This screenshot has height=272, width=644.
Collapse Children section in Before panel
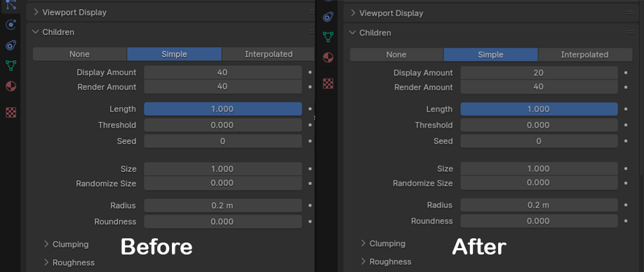[36, 32]
